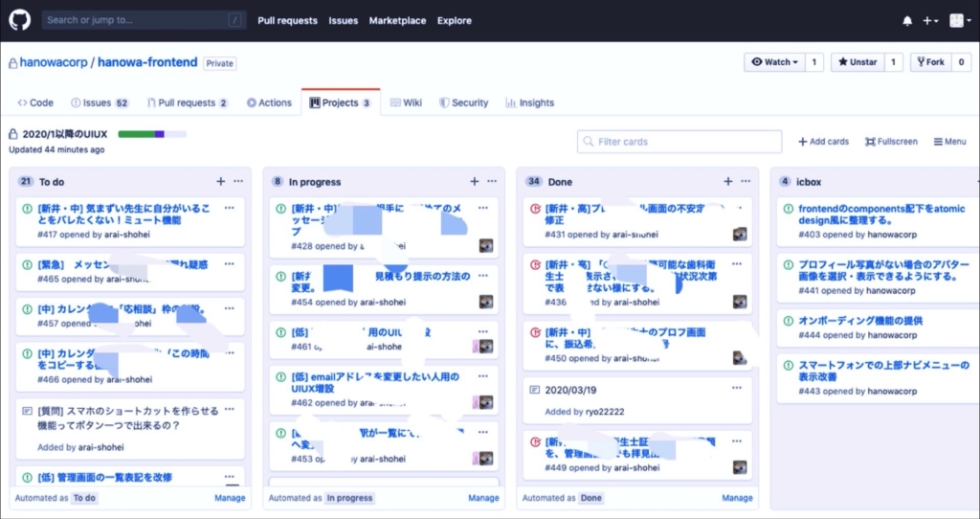Switch to the Security tab
The width and height of the screenshot is (980, 519).
pyautogui.click(x=464, y=102)
